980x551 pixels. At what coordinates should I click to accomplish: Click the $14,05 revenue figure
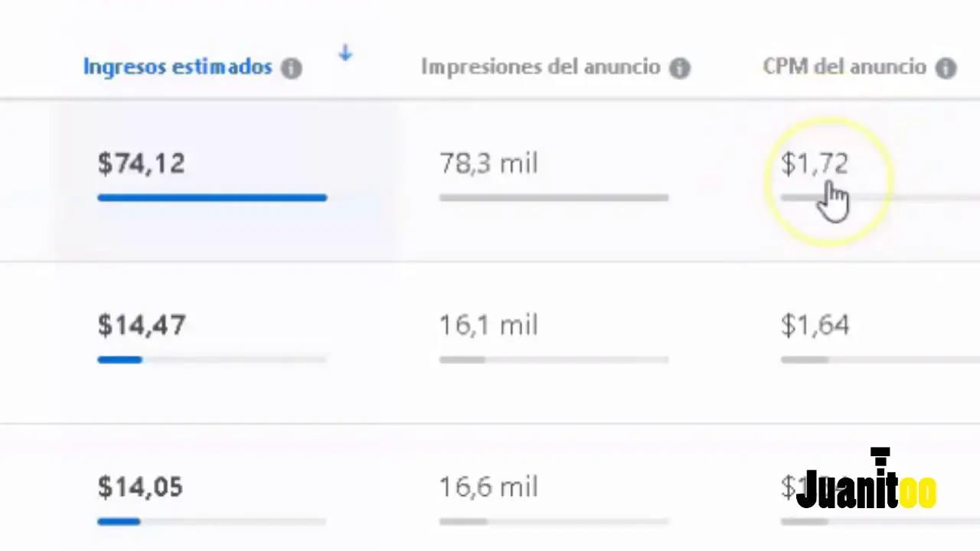pos(140,487)
